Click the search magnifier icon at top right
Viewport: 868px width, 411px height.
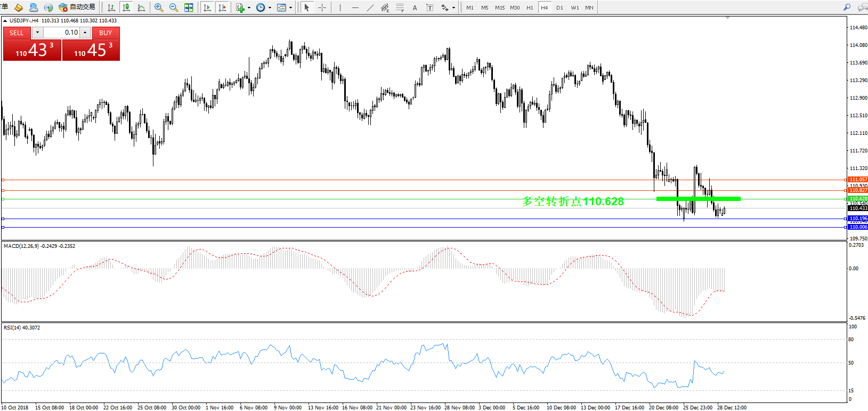click(x=847, y=7)
